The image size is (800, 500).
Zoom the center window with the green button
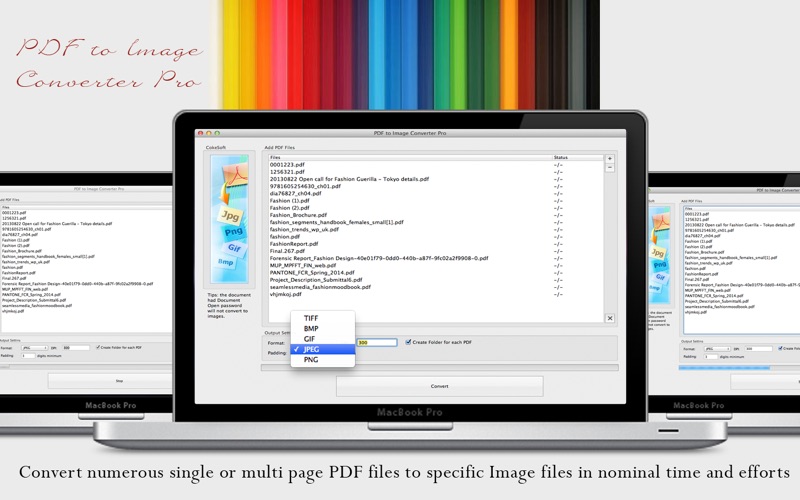(x=217, y=133)
